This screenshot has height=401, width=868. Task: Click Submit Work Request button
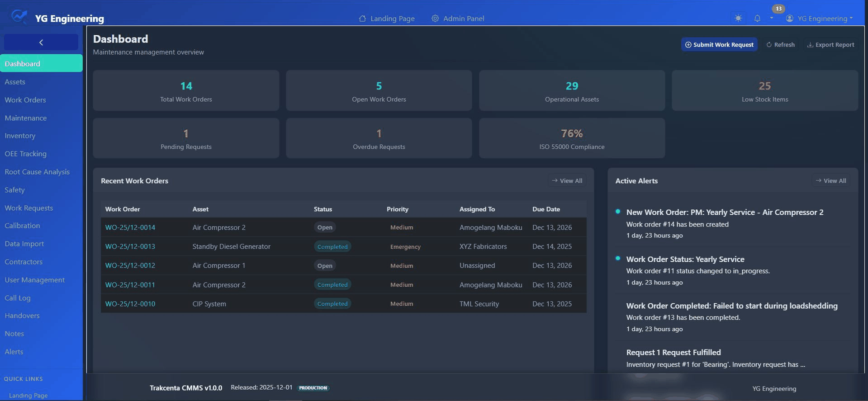pos(719,44)
